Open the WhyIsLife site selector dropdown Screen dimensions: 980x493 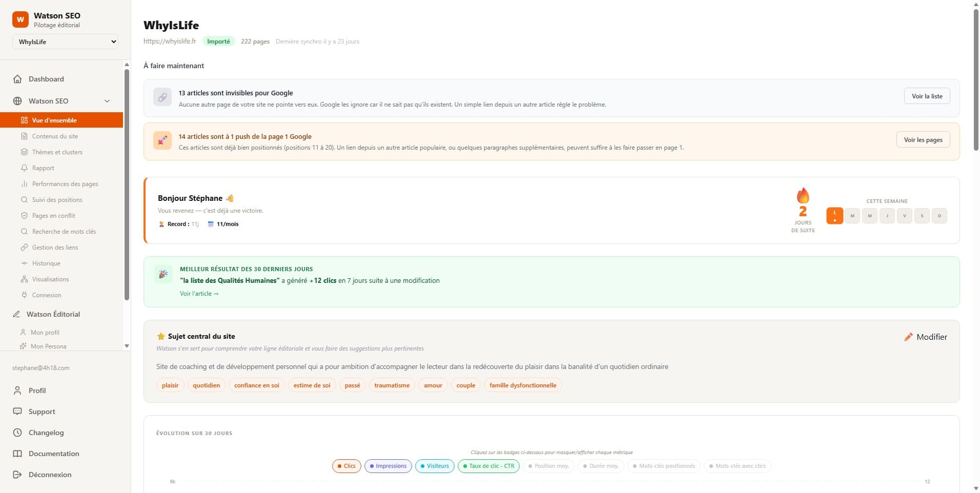pos(65,42)
